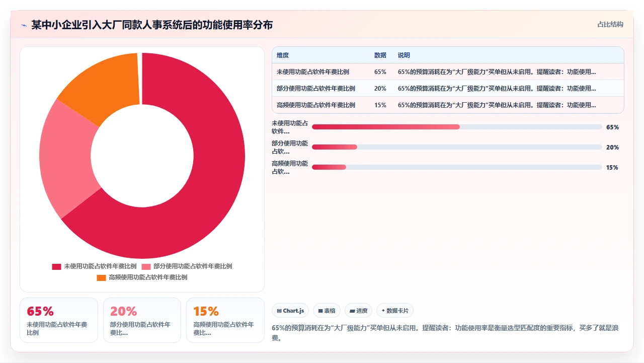The image size is (644, 363).
Task: Click the 15% value in table
Action: pos(380,105)
